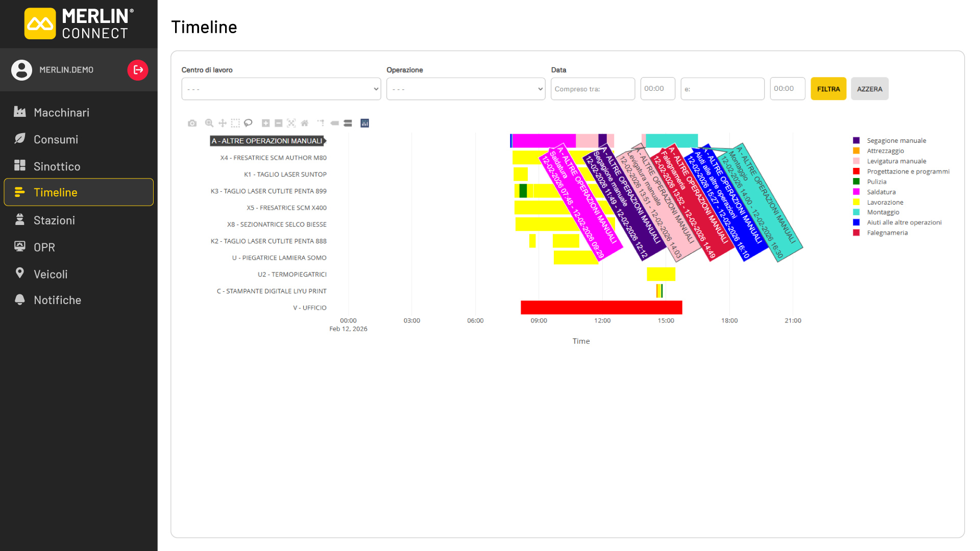Activate the Pan tool in chart toolbar

point(223,123)
